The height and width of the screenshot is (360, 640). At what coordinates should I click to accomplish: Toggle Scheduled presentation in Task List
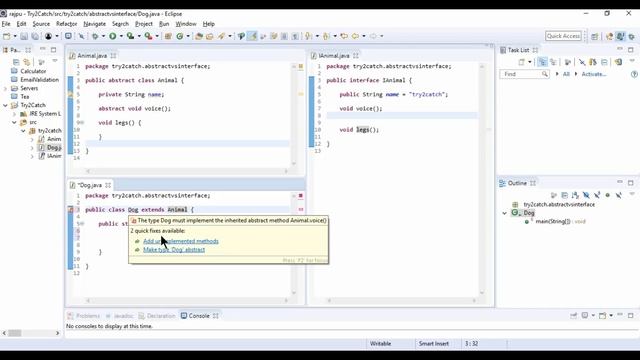(553, 62)
